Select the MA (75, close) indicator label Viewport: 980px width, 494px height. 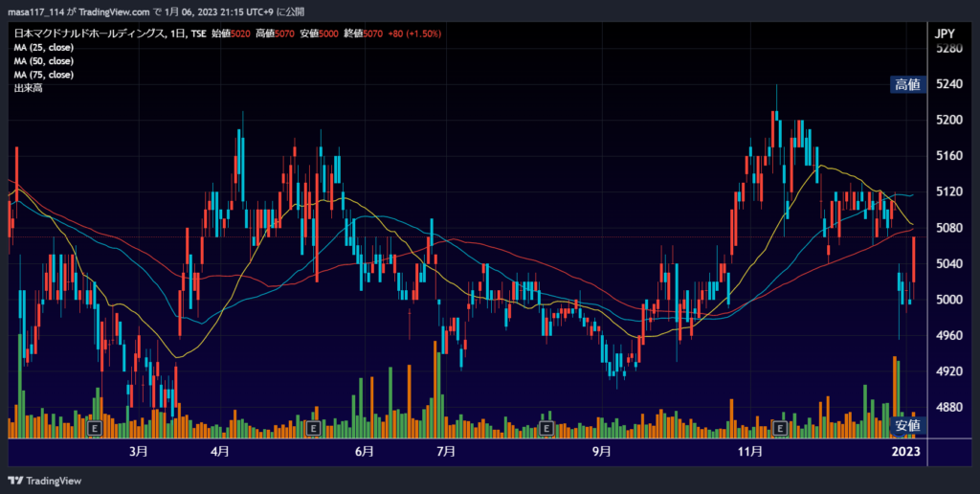[x=44, y=75]
